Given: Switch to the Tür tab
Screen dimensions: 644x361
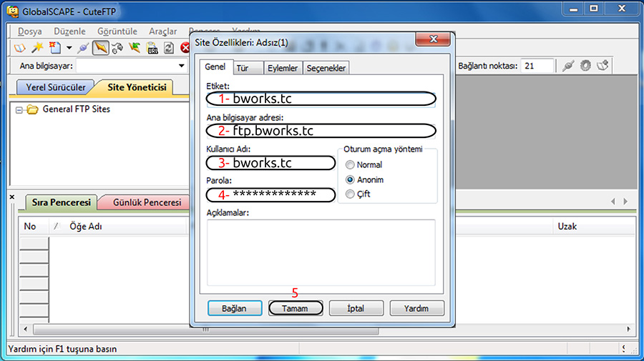Looking at the screenshot, I should tap(248, 68).
